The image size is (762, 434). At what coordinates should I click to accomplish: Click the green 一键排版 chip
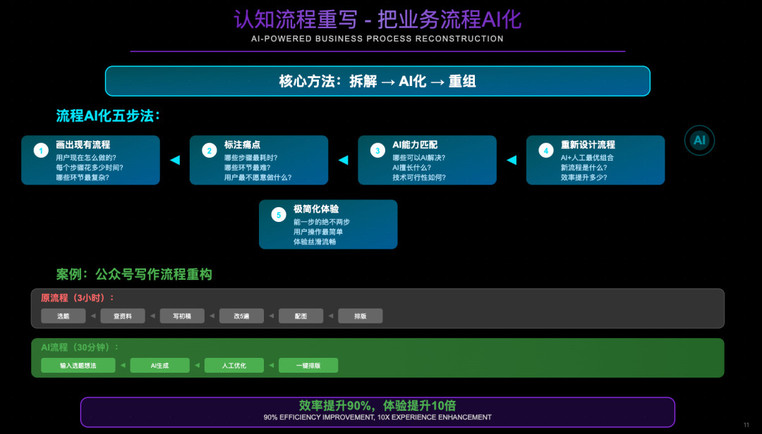point(308,365)
